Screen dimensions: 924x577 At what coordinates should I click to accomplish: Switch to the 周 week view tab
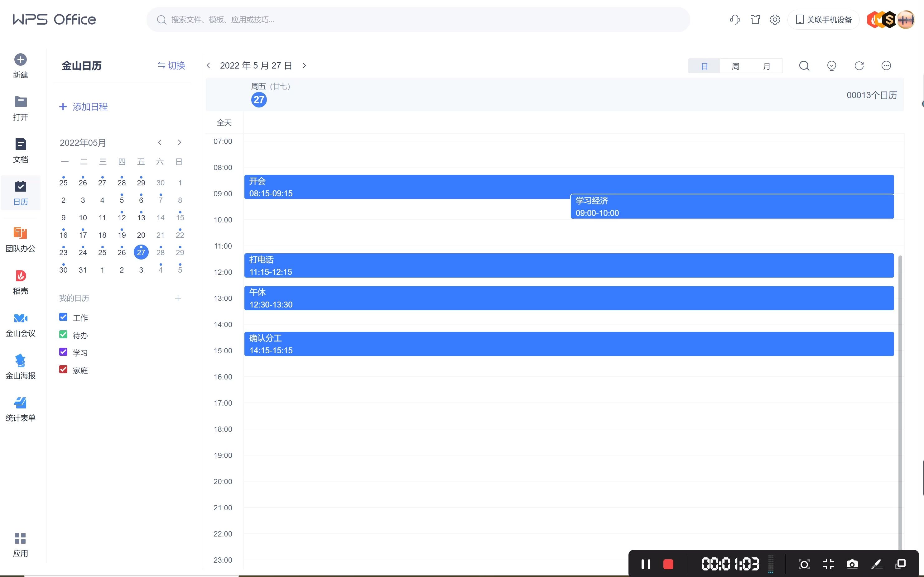735,66
